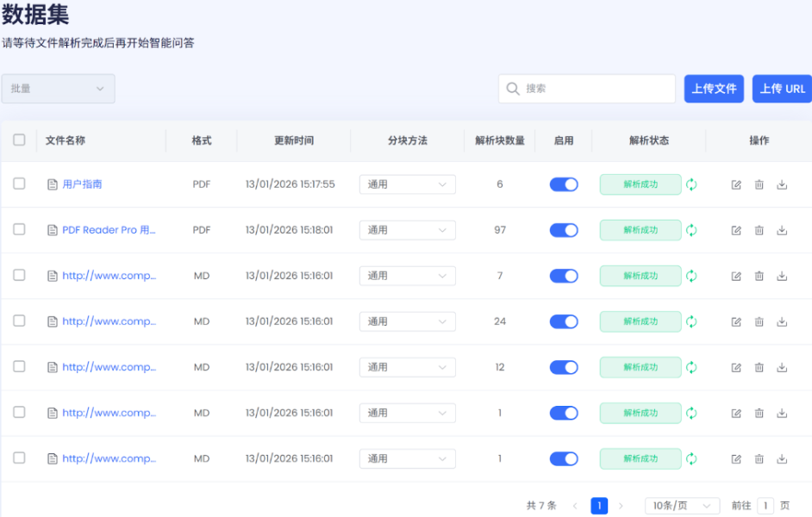
Task: Click the 搜索 search input field
Action: [x=587, y=89]
